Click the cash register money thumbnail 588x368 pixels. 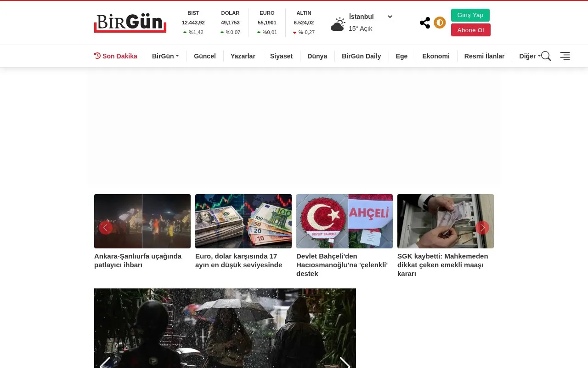coord(446,221)
